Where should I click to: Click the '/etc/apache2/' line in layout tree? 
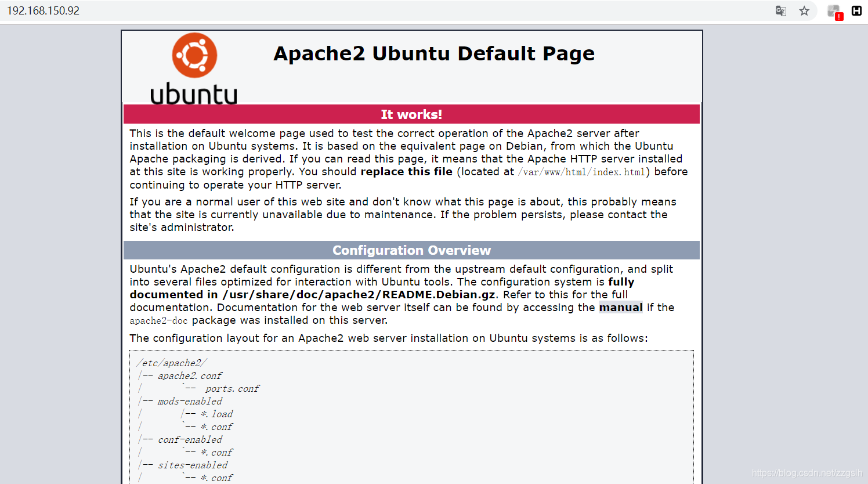point(172,363)
